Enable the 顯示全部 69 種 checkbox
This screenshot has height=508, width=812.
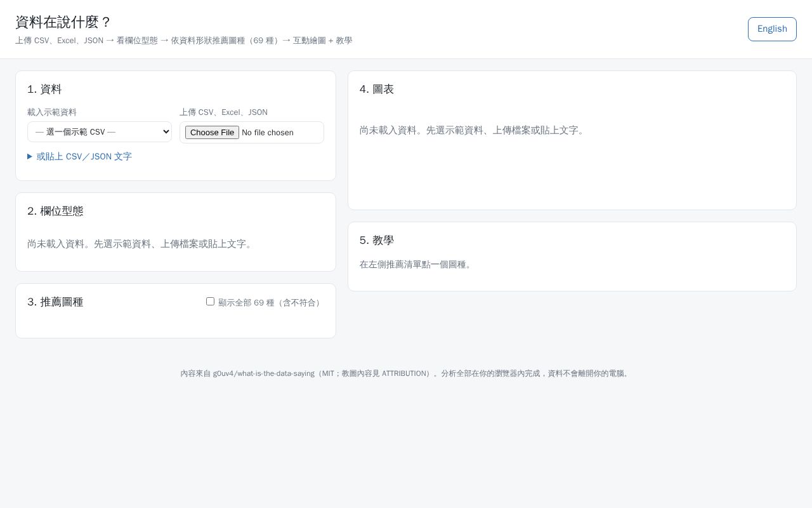(210, 302)
